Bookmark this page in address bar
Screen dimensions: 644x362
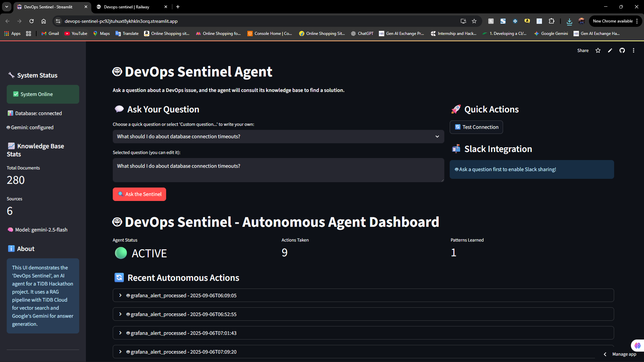click(474, 21)
